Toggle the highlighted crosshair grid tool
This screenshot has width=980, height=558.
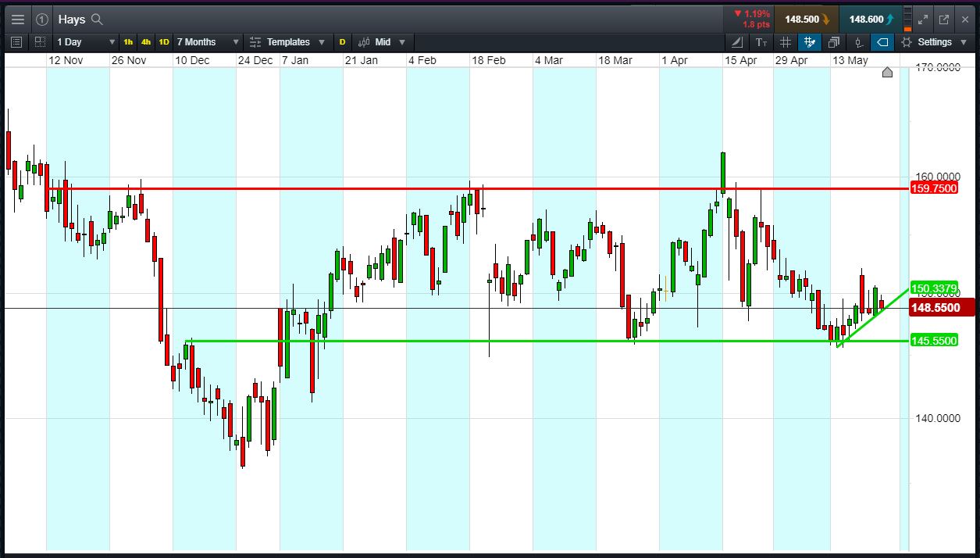click(x=809, y=42)
